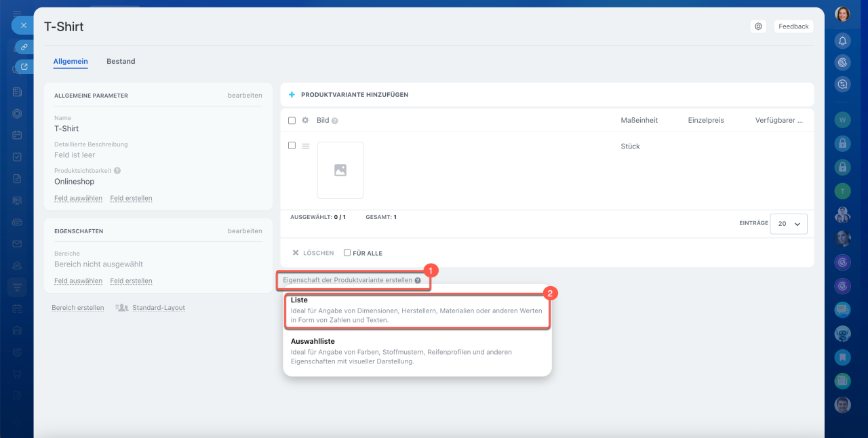This screenshot has width=868, height=438.
Task: Tick the select-all checkbox in table header
Action: 292,121
